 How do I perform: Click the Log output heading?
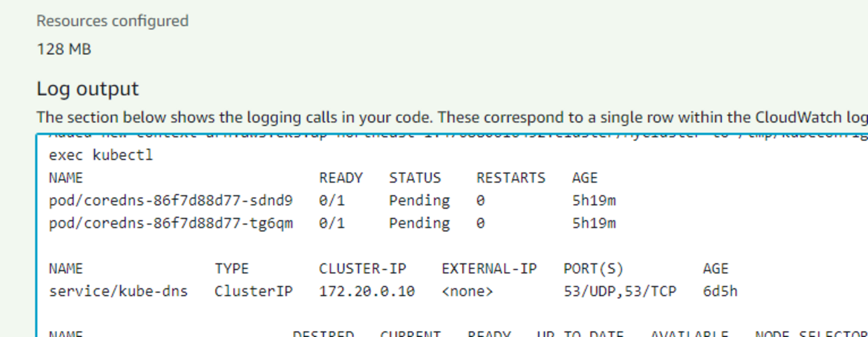(87, 89)
